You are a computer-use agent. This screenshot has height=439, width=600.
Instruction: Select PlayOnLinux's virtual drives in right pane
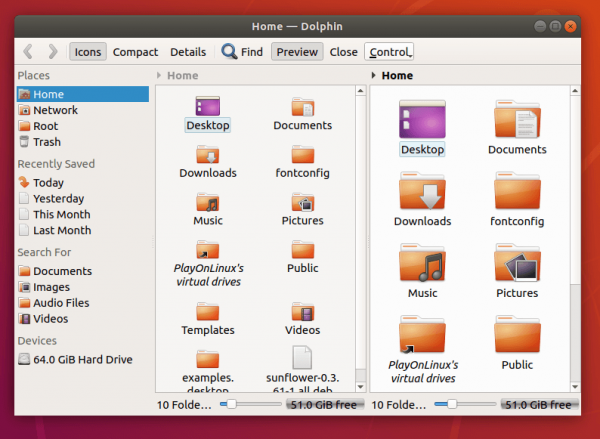tap(423, 349)
